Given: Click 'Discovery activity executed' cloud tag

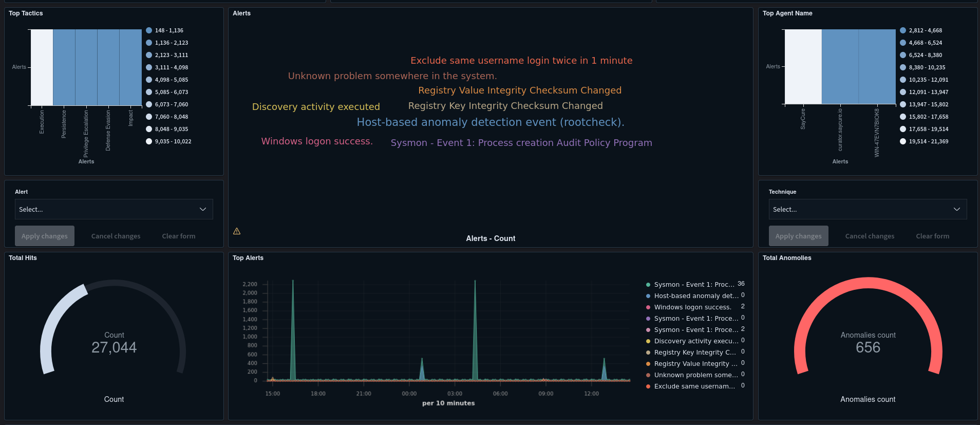Looking at the screenshot, I should coord(315,107).
